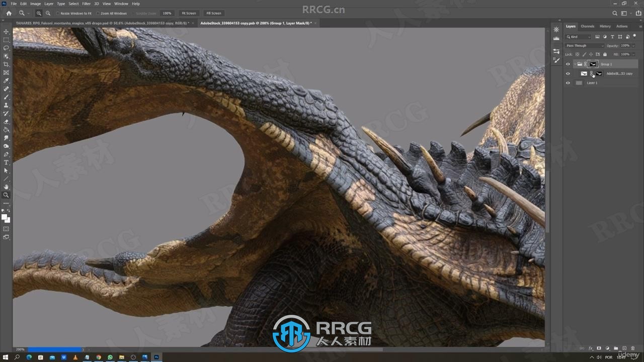Switch to the Channels tab
This screenshot has height=362, width=644.
[x=587, y=26]
